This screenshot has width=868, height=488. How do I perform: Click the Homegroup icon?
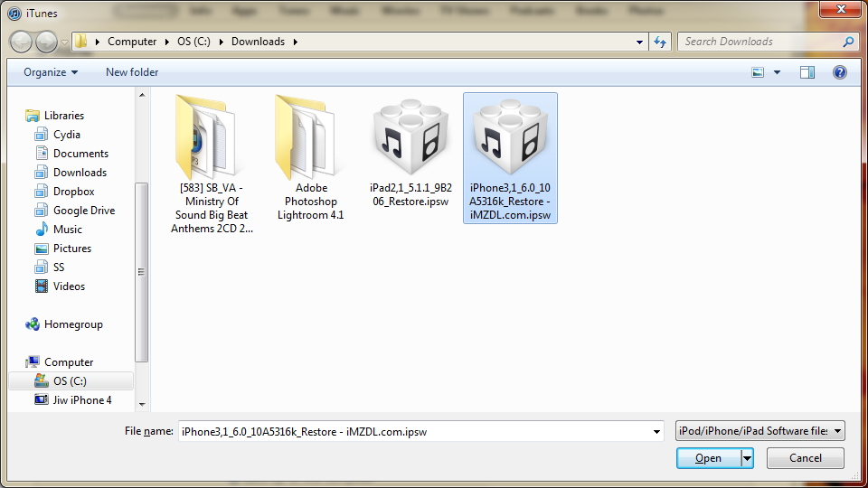[x=33, y=324]
